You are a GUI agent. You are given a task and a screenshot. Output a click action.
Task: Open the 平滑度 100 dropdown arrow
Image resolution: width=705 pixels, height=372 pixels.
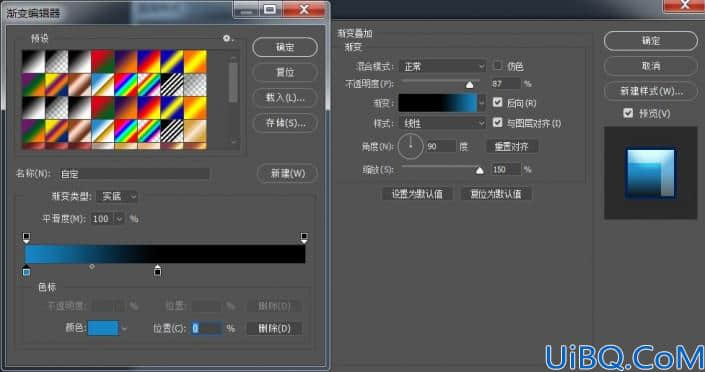tap(119, 219)
